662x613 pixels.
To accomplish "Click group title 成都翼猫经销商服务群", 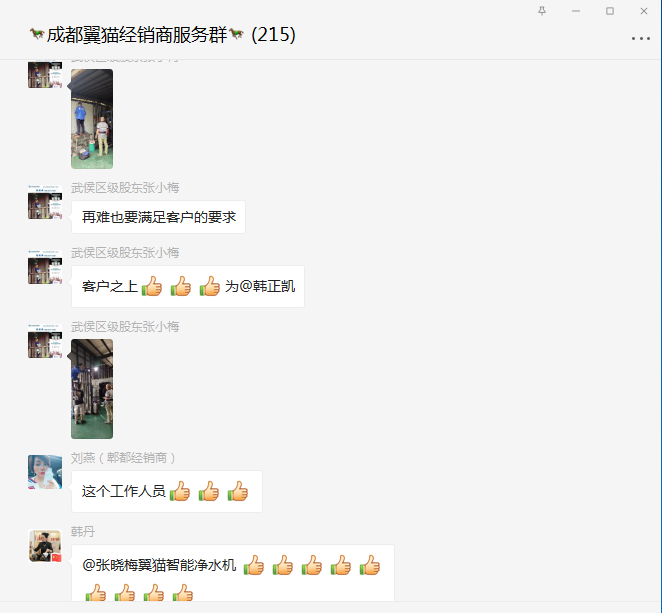I will [137, 35].
